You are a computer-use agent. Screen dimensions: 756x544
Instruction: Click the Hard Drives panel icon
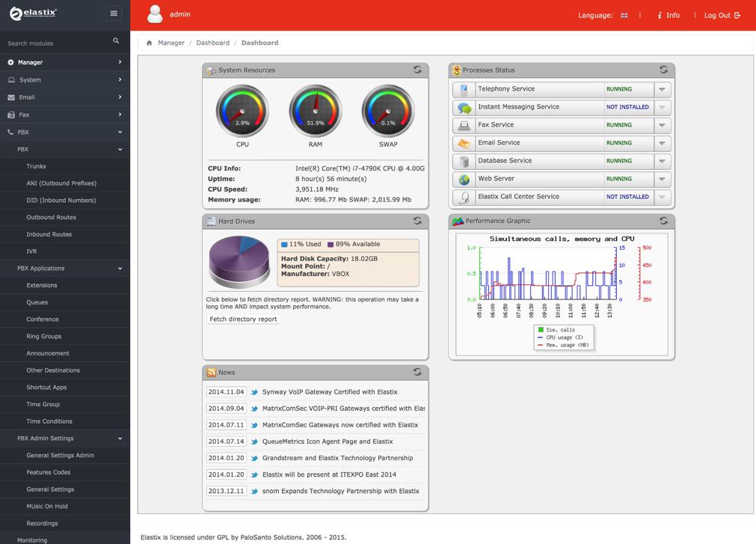pyautogui.click(x=211, y=221)
